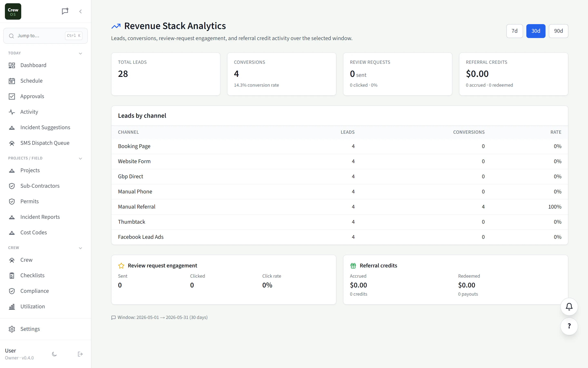Select the 7d time window
588x368 pixels.
(x=514, y=31)
